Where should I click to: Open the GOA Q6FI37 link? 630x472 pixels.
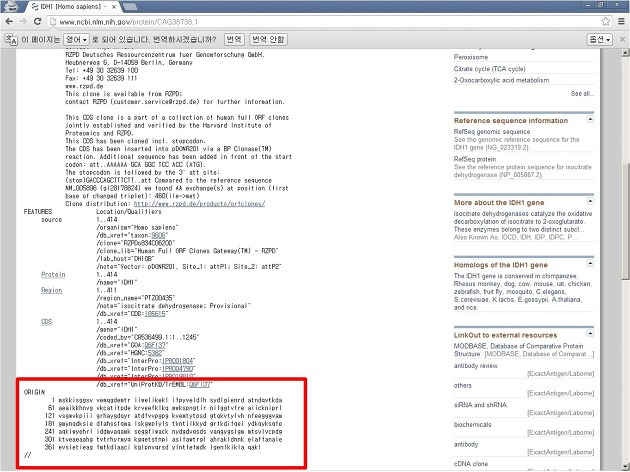coord(155,345)
